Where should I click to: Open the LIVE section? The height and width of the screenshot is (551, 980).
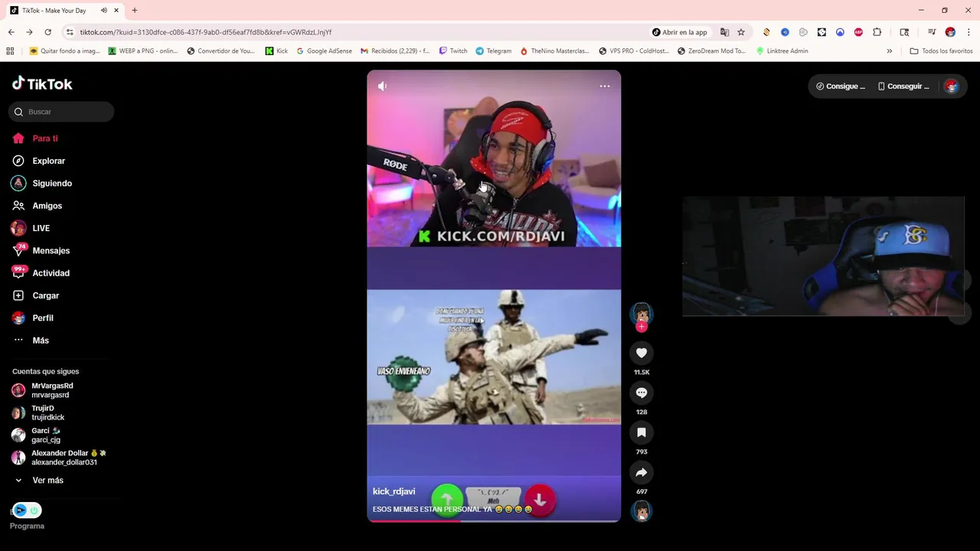[x=31, y=228]
